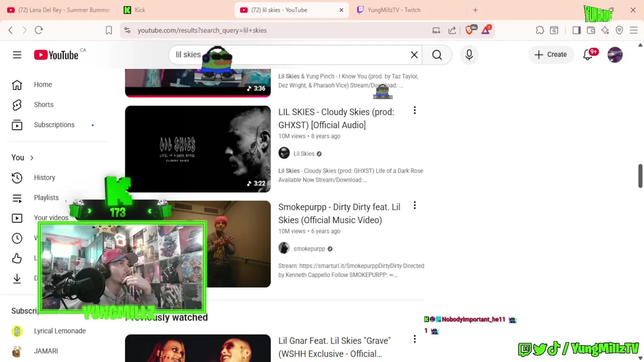Click the Brave Rewards triangle icon
644x362 pixels.
[x=486, y=30]
